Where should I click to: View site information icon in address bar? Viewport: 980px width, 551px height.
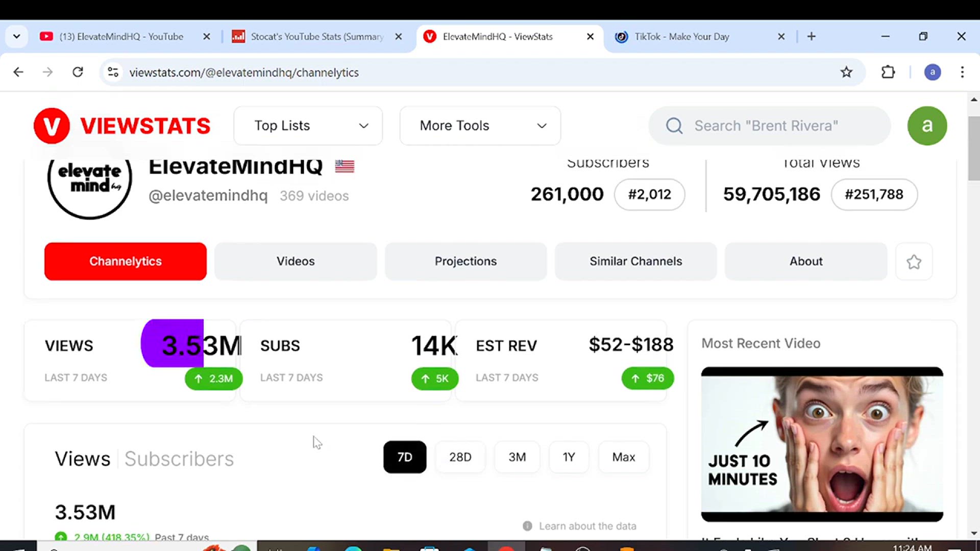113,72
